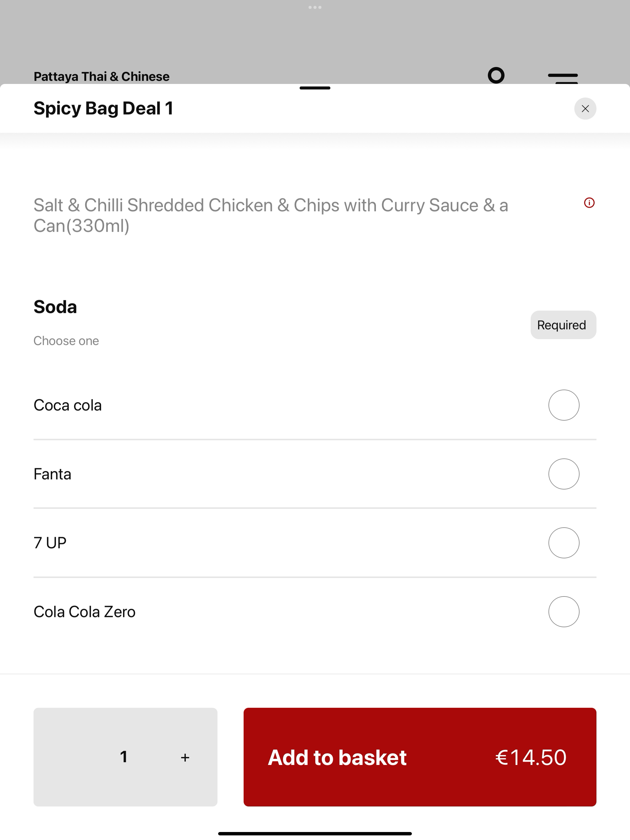Pick the 7 UP radio option
Screen dimensions: 630x840
click(x=564, y=543)
